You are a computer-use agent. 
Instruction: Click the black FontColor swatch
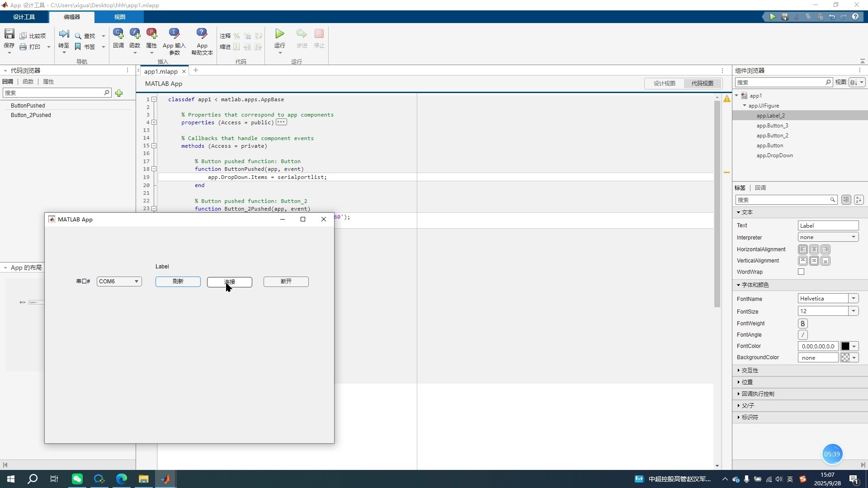(x=845, y=347)
